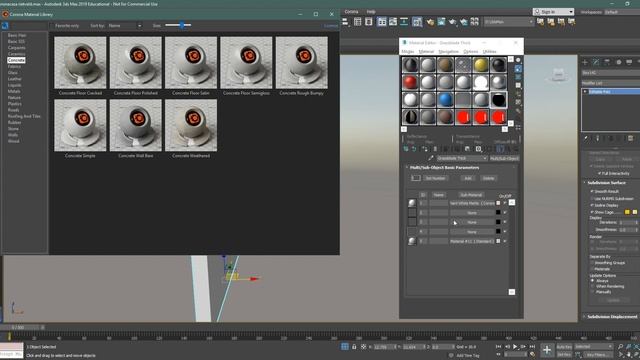Open the Modes menu in Material Editor
Viewport: 640px width, 360px height.
click(408, 51)
